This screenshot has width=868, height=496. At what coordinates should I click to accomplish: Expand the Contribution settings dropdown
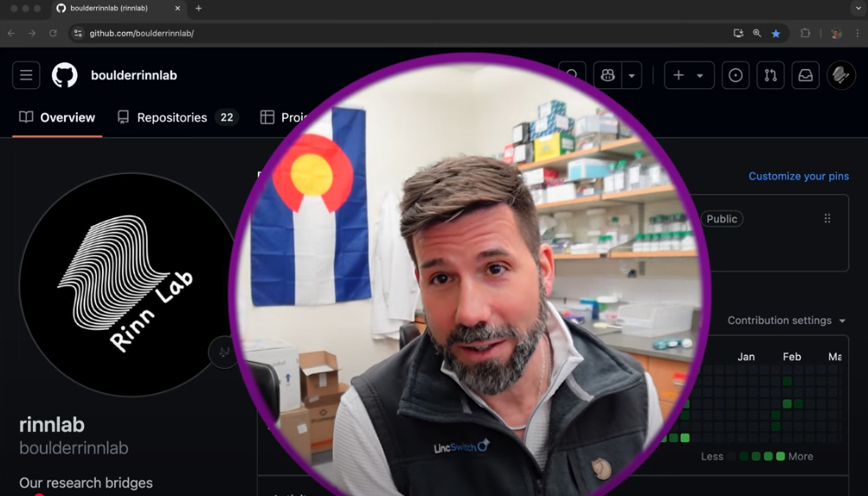click(786, 320)
